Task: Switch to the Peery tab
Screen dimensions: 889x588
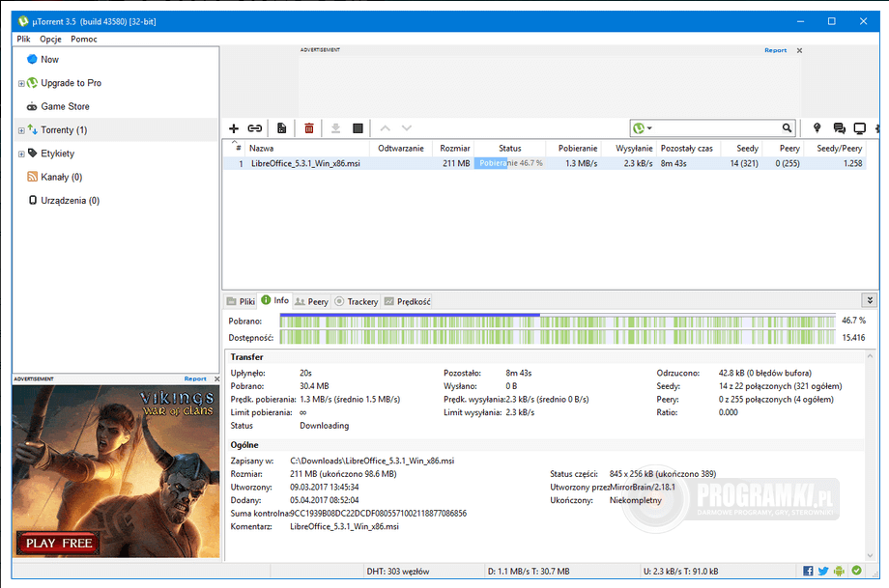Action: pyautogui.click(x=312, y=301)
